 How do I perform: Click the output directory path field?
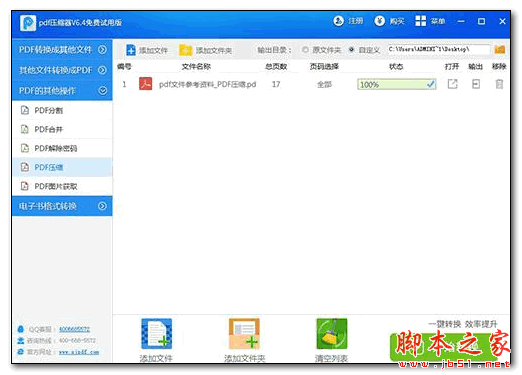pyautogui.click(x=439, y=49)
